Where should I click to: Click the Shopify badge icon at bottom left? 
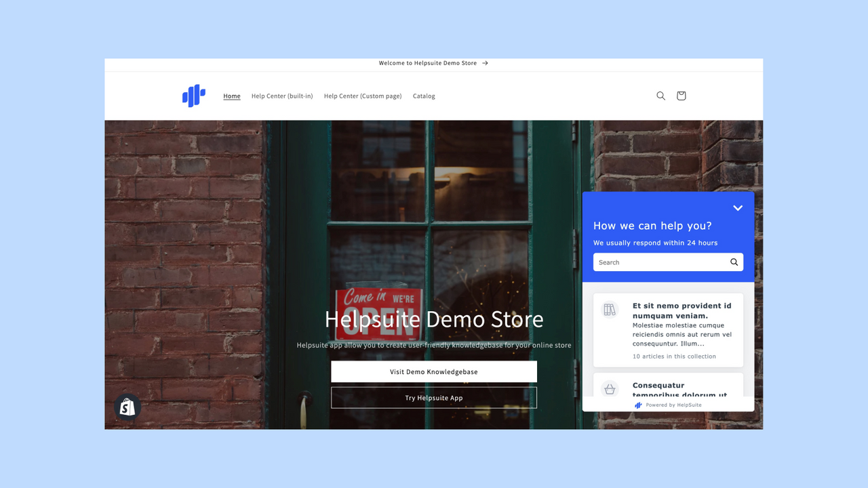coord(126,407)
